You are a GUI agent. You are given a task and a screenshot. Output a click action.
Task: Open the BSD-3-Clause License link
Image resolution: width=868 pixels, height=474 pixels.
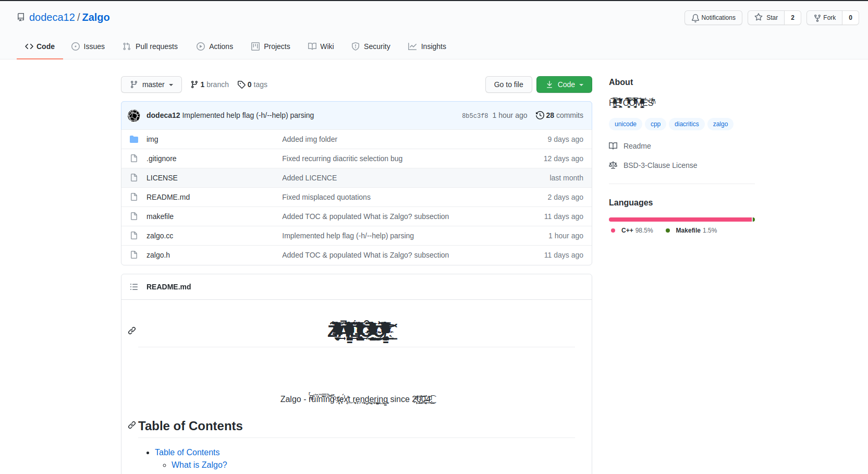tap(653, 165)
